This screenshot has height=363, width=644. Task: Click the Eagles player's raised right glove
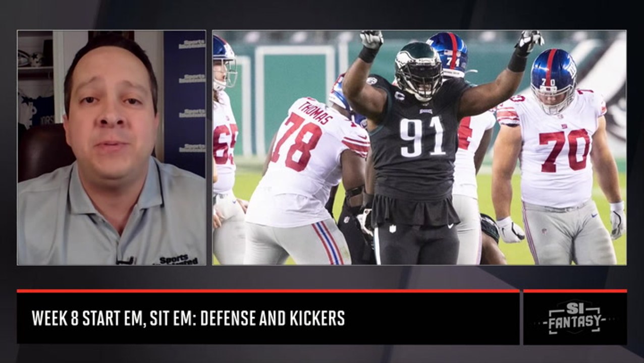[371, 39]
